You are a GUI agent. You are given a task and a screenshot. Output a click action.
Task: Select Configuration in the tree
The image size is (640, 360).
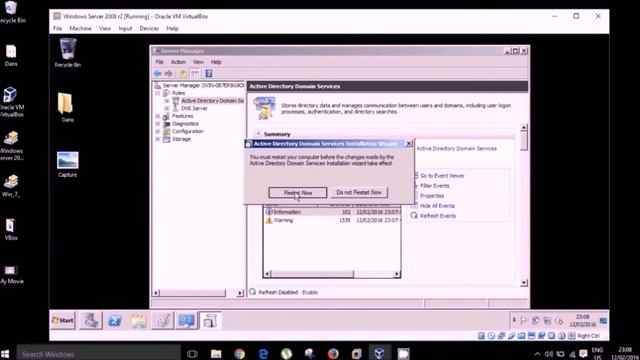[x=188, y=131]
